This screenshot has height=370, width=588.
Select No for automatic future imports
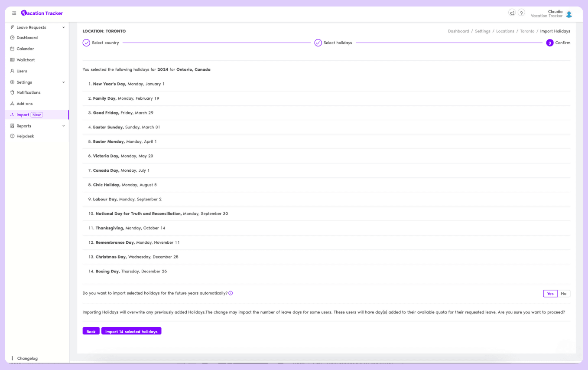tap(564, 294)
